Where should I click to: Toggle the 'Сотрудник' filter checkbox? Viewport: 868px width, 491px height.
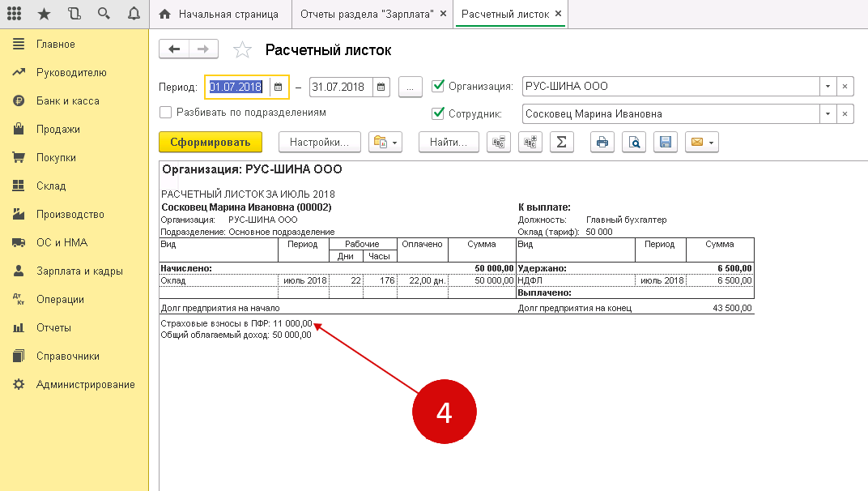pos(439,113)
